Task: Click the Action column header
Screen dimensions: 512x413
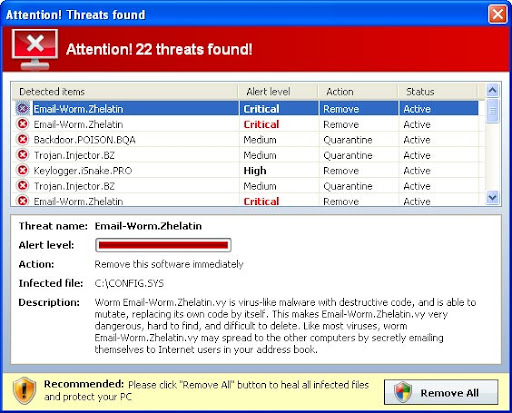Action: pyautogui.click(x=358, y=91)
